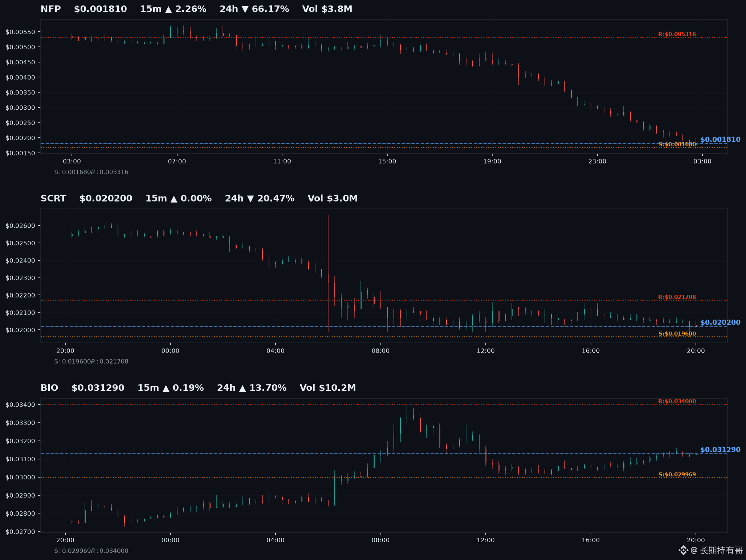Click NFP support label S:$0.001680
Viewport: 746px width, 560px height.
pos(677,144)
